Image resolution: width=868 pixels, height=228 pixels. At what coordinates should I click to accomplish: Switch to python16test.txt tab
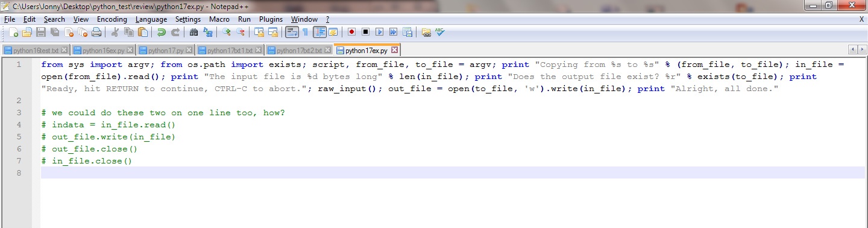click(36, 50)
